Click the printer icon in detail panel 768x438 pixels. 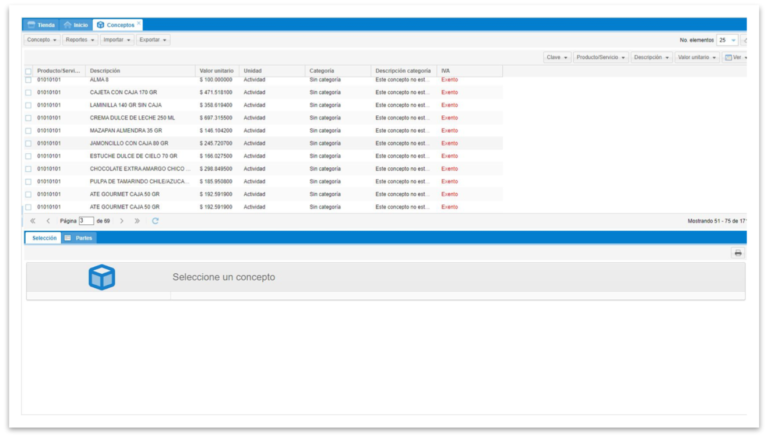738,254
